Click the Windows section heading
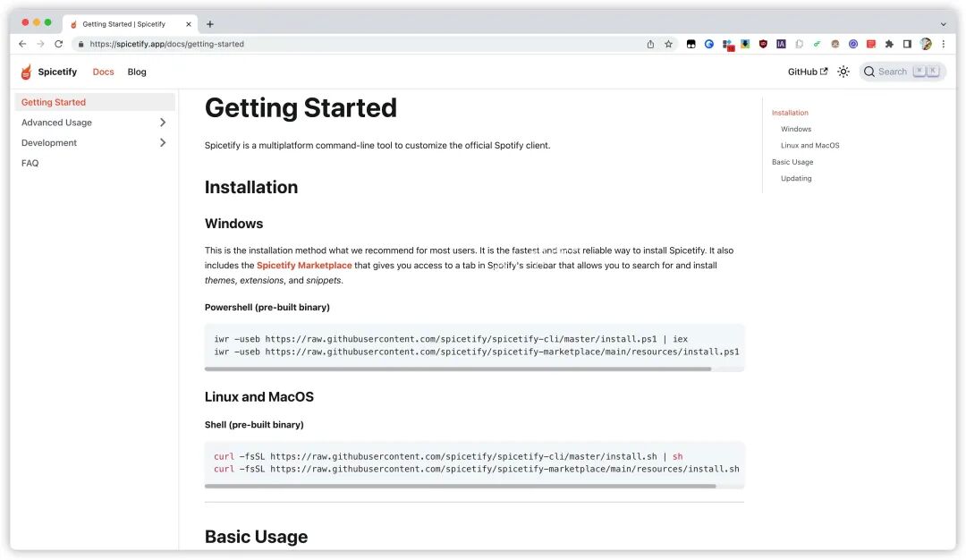 click(234, 224)
